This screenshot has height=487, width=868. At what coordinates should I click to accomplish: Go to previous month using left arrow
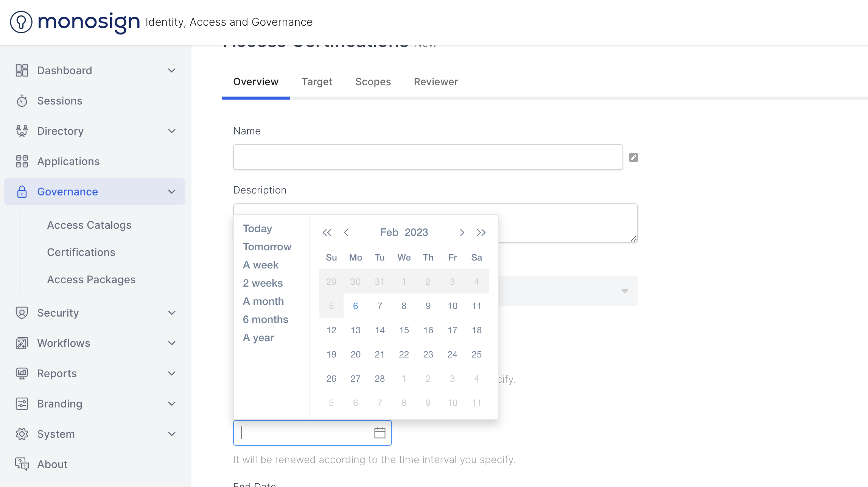pyautogui.click(x=346, y=233)
